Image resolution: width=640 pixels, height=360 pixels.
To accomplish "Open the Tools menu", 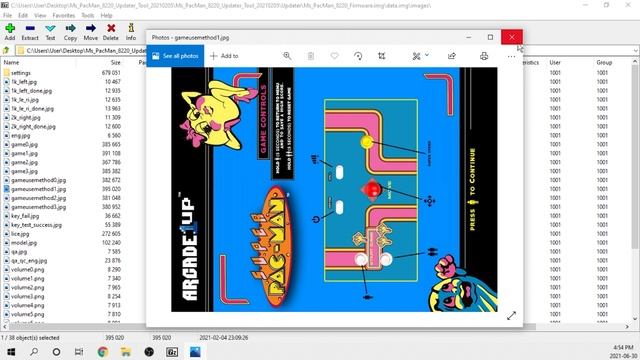I will pyautogui.click(x=87, y=16).
